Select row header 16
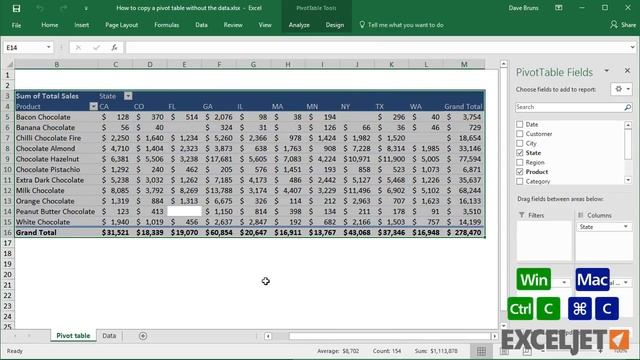The height and width of the screenshot is (360, 640). point(7,232)
